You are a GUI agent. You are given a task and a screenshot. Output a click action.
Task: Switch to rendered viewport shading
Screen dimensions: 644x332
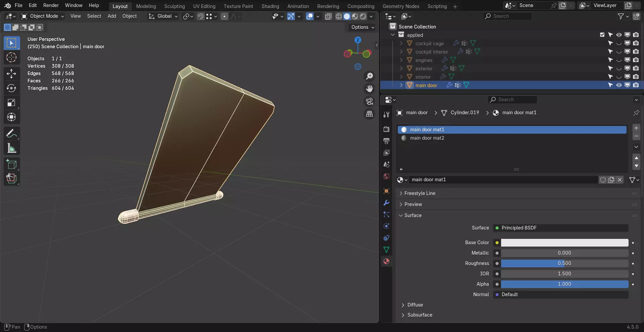[x=363, y=16]
